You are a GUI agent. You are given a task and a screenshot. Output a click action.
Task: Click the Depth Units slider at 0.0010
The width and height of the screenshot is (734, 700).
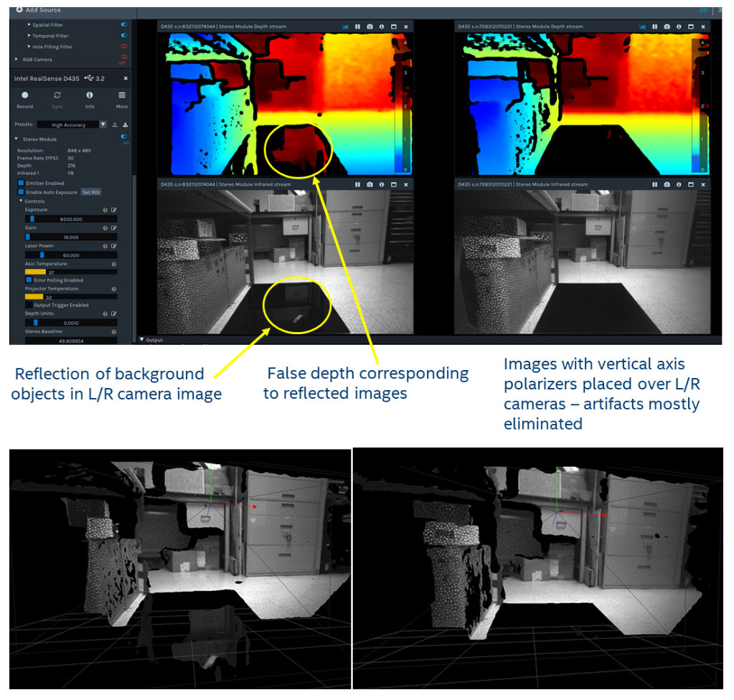(71, 323)
